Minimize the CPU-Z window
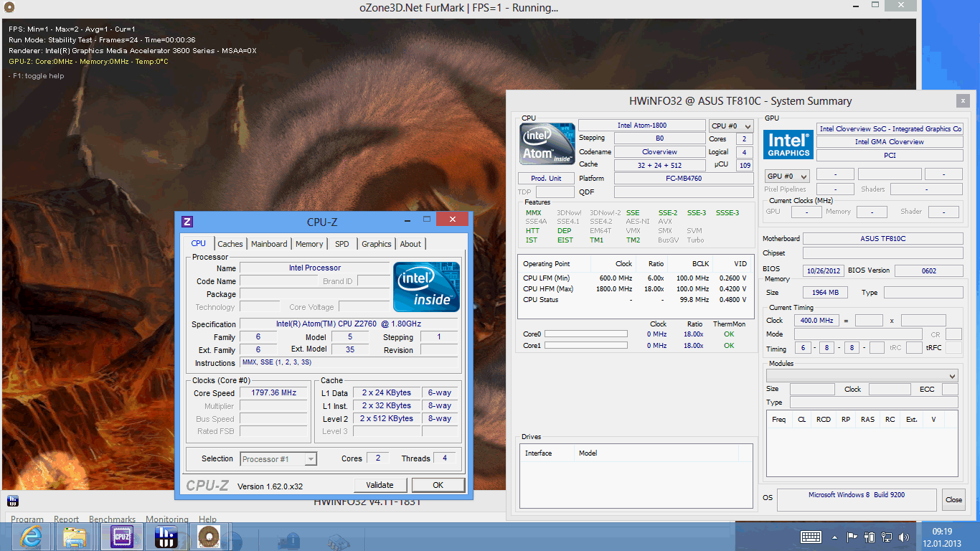This screenshot has width=980, height=551. [408, 219]
